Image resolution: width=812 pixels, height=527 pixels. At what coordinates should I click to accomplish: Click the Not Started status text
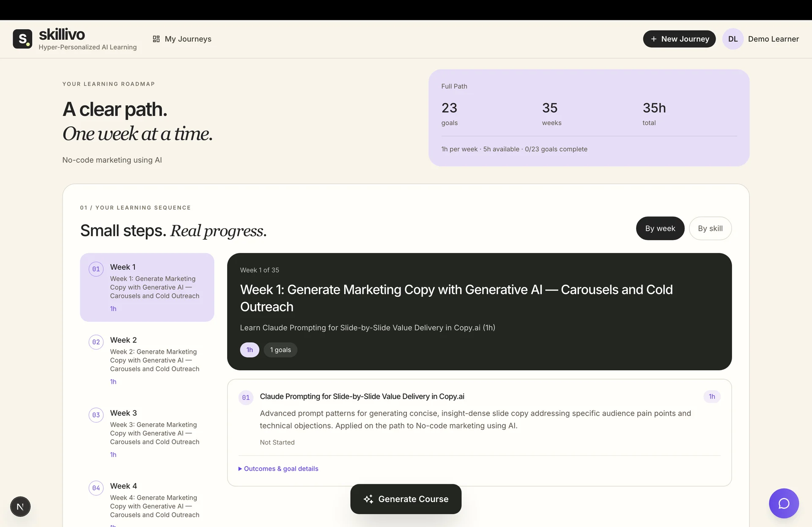[x=277, y=442]
